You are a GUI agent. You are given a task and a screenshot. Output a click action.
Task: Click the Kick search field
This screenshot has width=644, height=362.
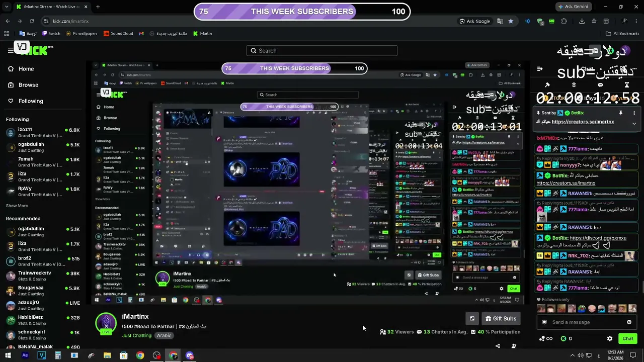322,51
